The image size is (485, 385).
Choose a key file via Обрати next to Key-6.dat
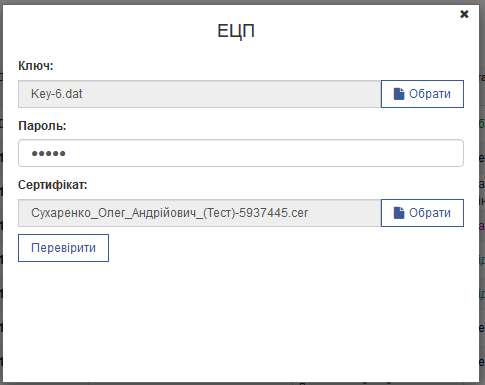(422, 94)
